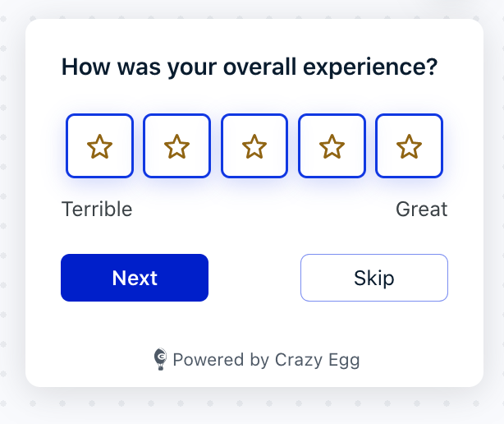Pick the middle third star

[254, 145]
